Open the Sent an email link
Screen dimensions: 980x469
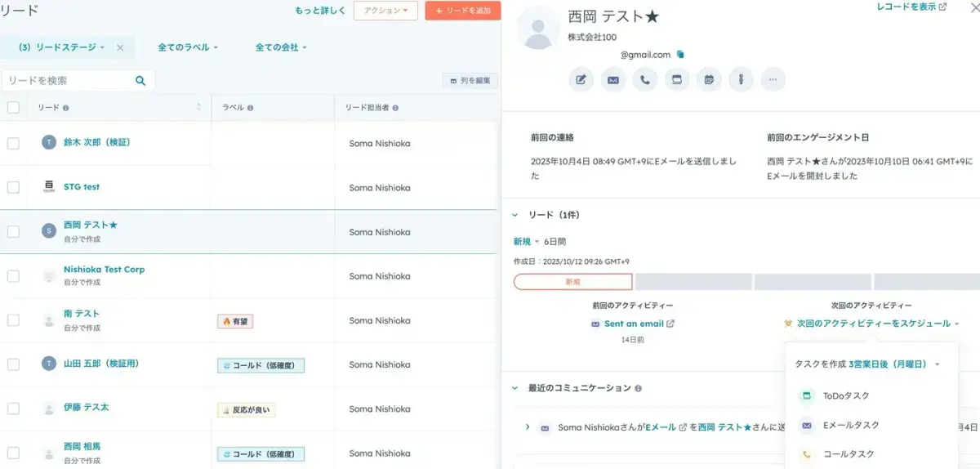click(634, 324)
